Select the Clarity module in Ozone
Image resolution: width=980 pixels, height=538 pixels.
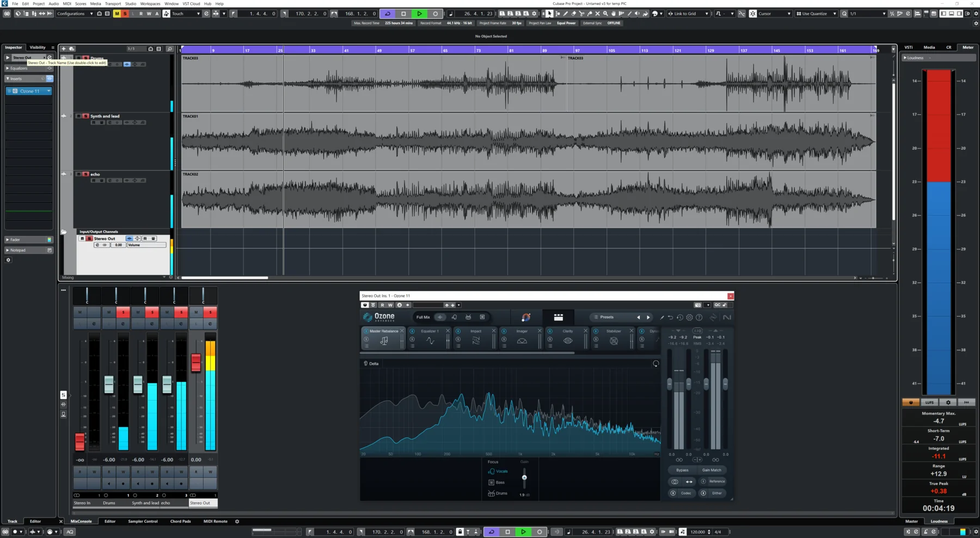[x=567, y=338]
